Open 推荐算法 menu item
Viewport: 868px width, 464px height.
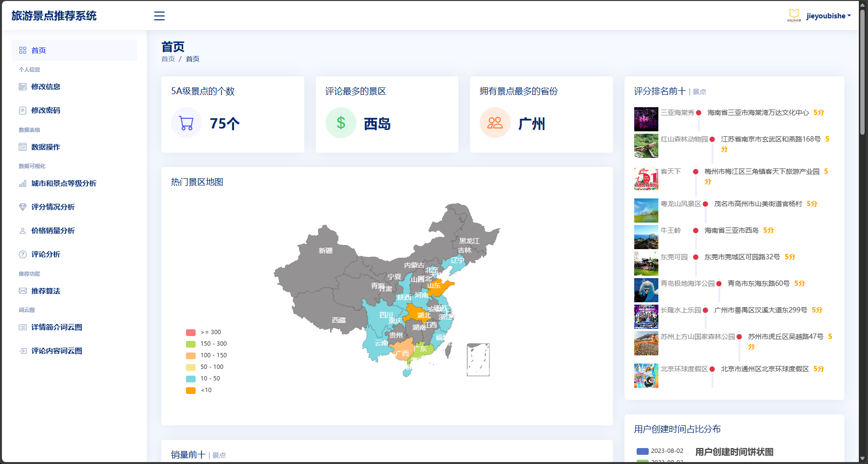tap(74, 291)
